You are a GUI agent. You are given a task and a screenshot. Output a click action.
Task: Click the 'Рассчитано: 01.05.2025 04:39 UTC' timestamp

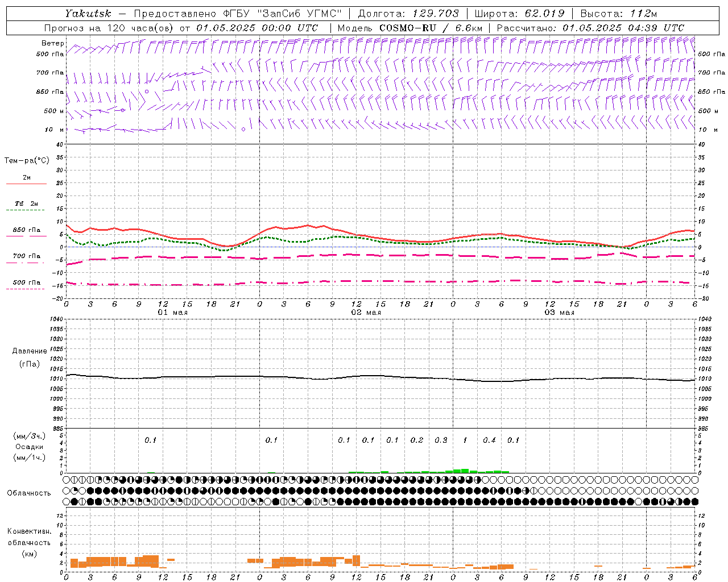point(590,28)
